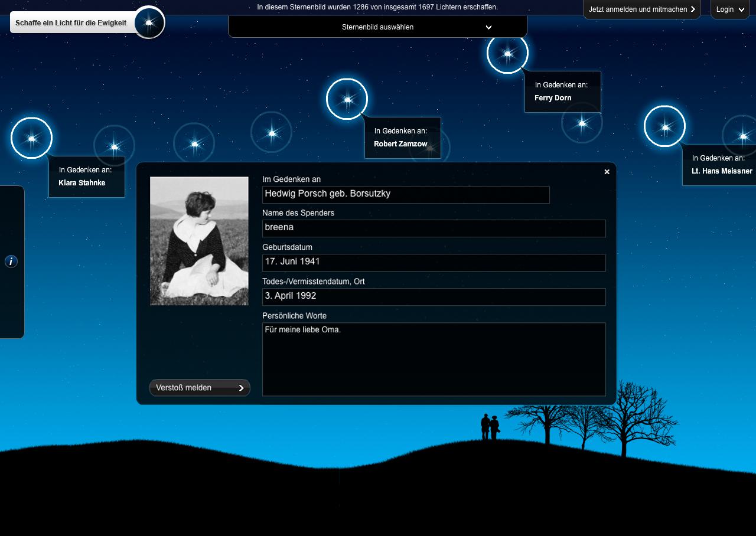
Task: Click the star icon beside 'Schaffe ein Licht'
Action: coord(149,22)
